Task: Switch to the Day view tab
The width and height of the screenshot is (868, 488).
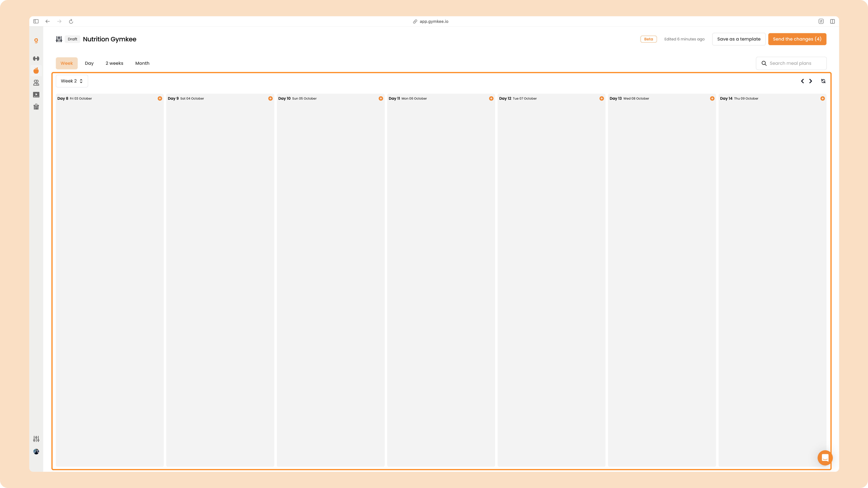Action: pyautogui.click(x=89, y=63)
